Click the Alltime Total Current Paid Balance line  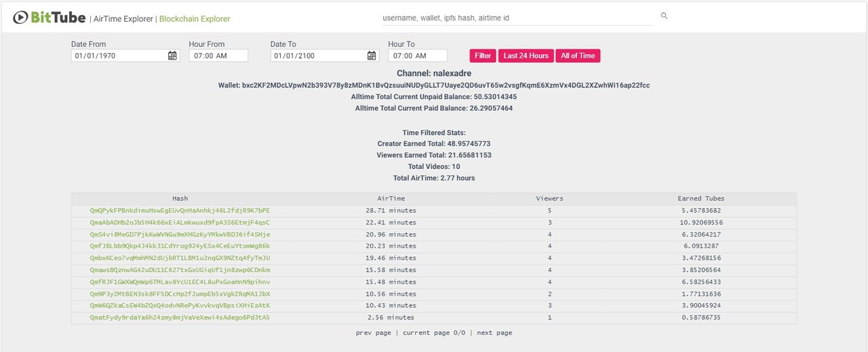[x=434, y=109]
